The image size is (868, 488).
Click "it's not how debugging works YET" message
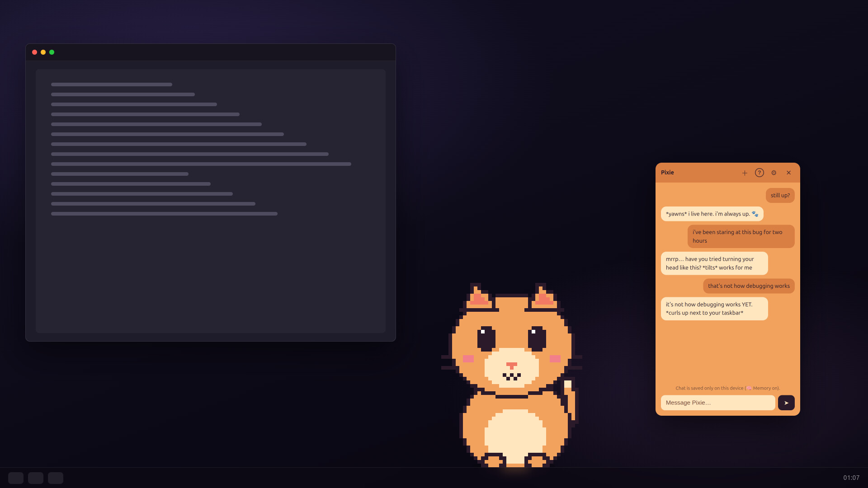point(714,309)
